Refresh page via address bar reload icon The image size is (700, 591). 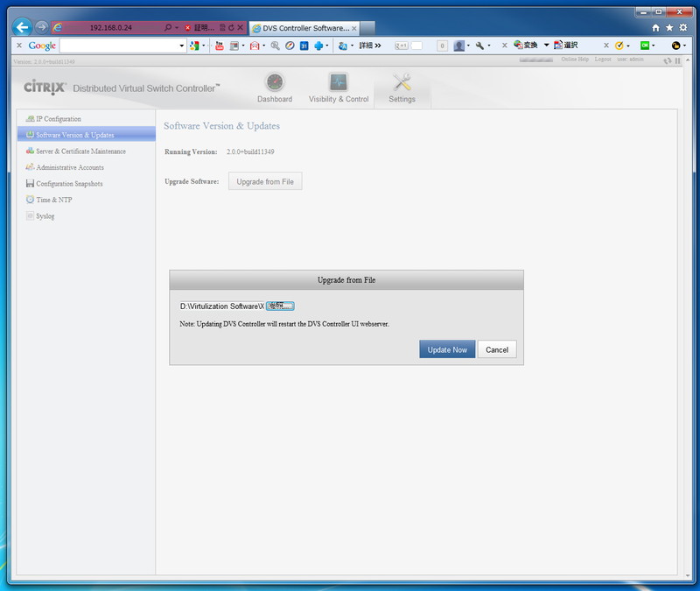pyautogui.click(x=231, y=28)
